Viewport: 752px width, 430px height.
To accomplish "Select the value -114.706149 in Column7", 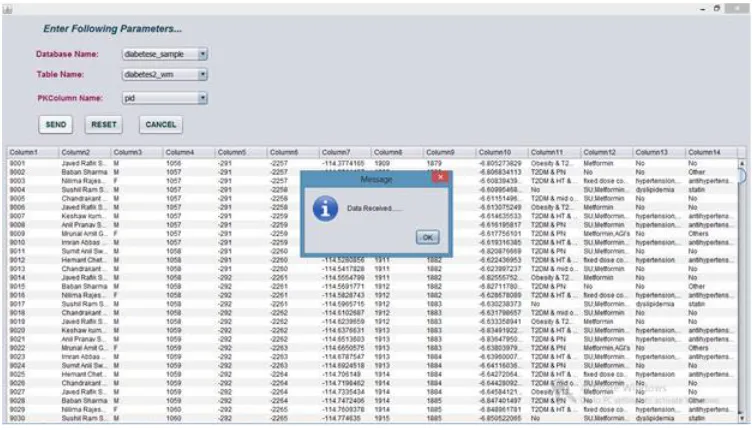I will point(346,374).
